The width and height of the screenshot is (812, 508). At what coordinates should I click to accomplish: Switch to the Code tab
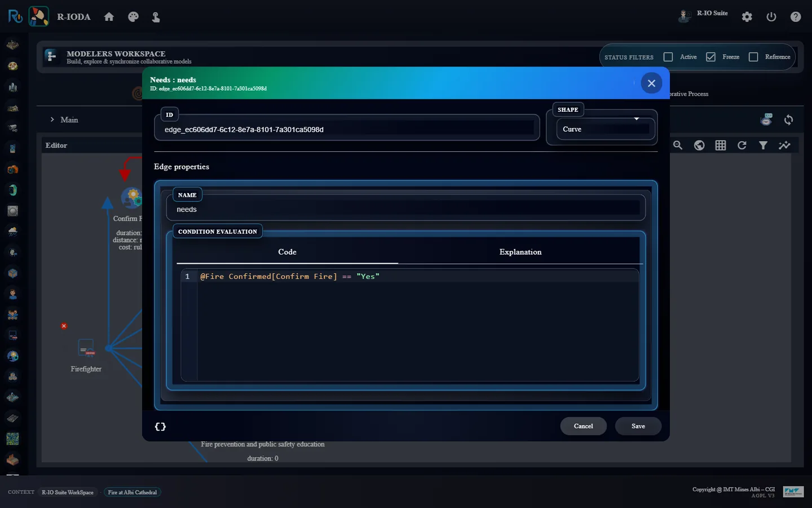tap(287, 252)
